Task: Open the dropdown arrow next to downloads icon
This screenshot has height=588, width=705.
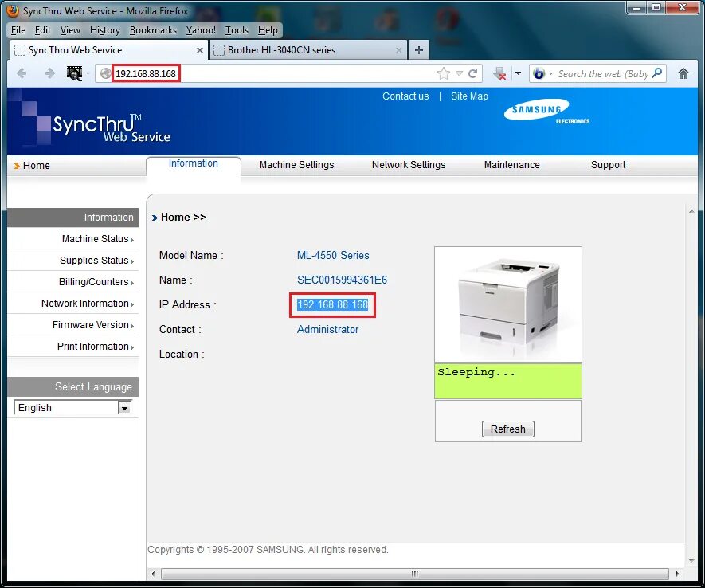Action: pos(518,73)
